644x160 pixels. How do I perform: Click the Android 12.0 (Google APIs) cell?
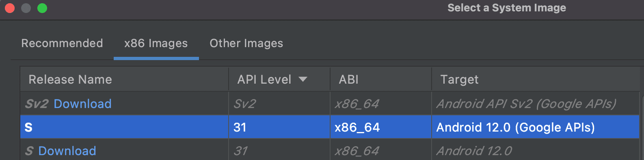pyautogui.click(x=515, y=127)
